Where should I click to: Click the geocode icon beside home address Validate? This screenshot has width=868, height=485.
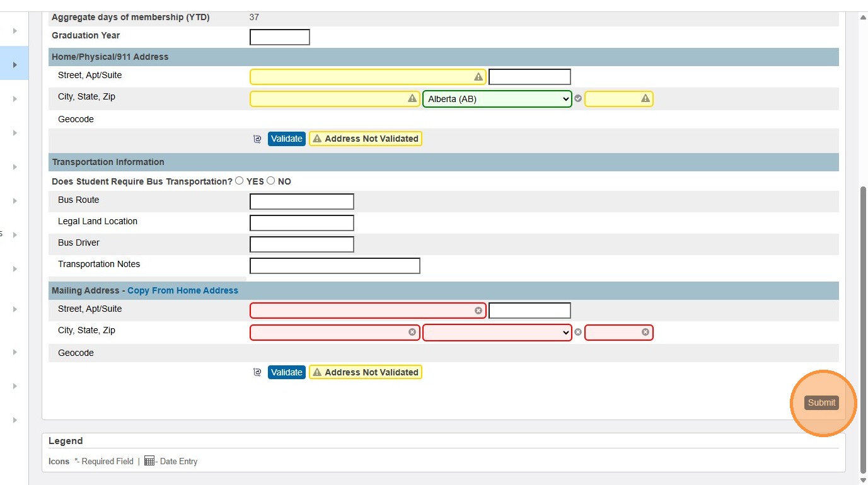click(257, 139)
